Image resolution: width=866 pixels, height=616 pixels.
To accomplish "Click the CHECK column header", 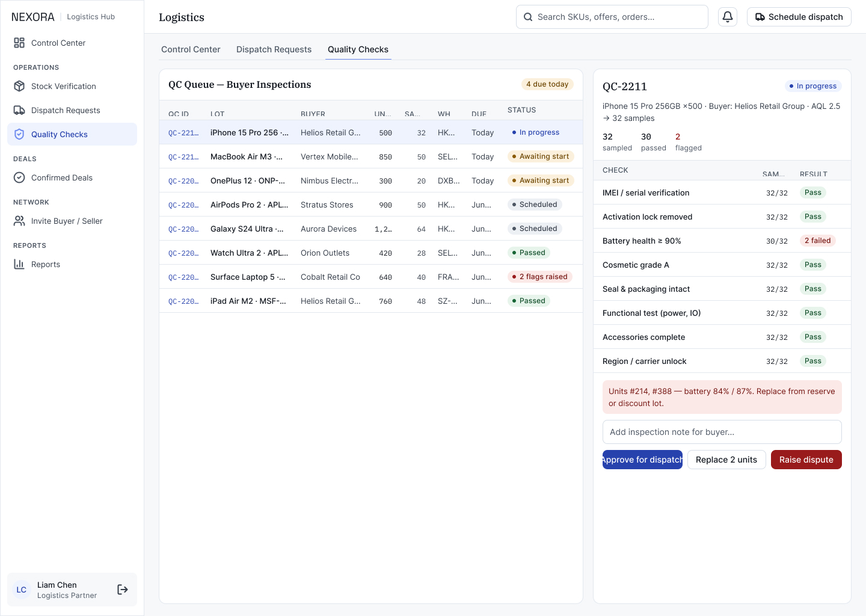I will coord(615,170).
